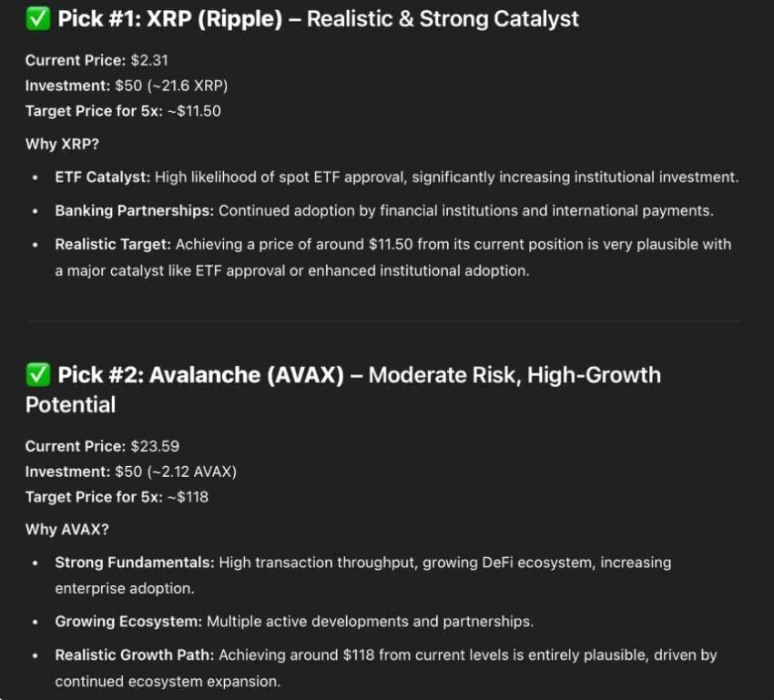Click the 'Why XRP?' subheading
Screen dimensions: 774x700
point(62,144)
